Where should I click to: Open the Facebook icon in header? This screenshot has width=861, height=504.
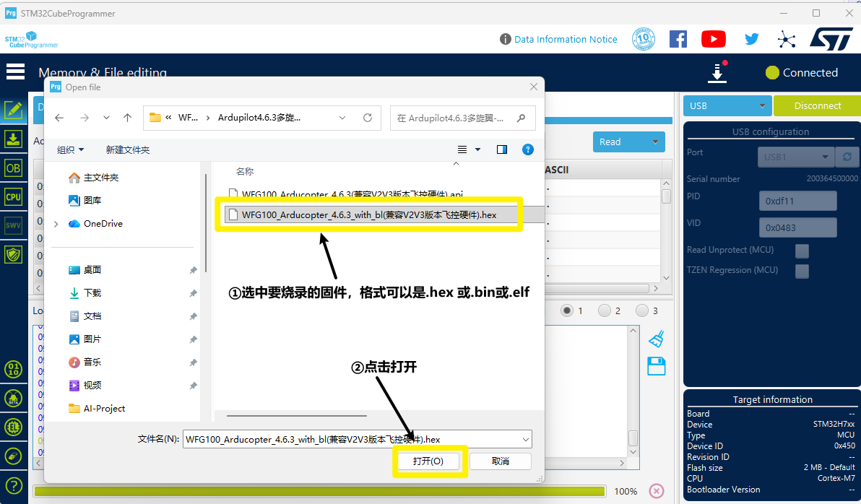pos(678,39)
